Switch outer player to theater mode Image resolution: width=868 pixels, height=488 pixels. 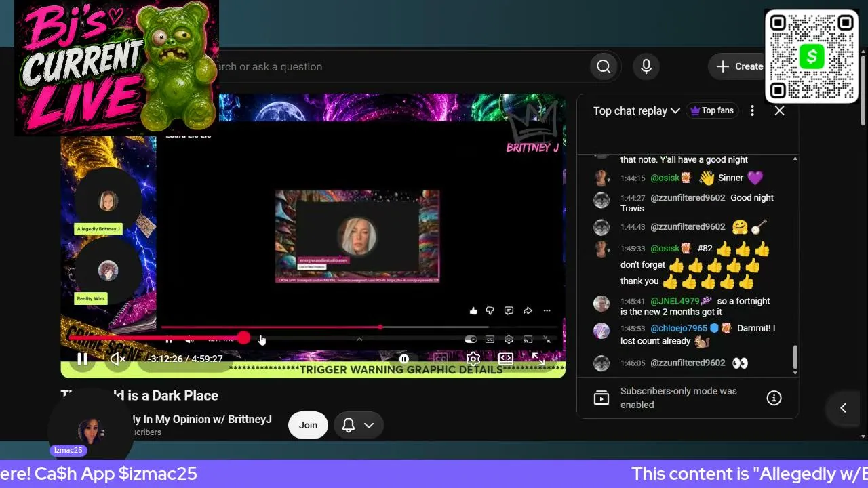506,359
